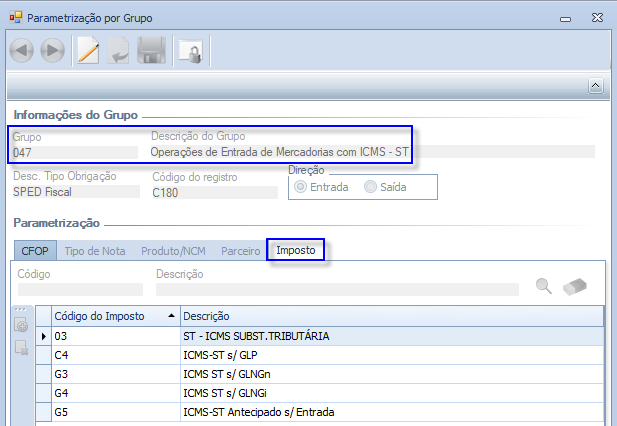Click the Descrição grid column header
Screen dimensions: 617x426
(x=392, y=316)
